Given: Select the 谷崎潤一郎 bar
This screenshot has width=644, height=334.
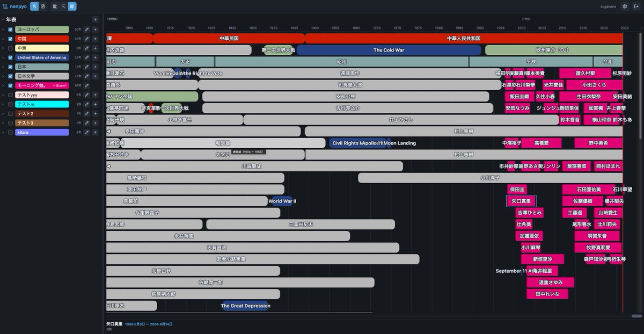Looking at the screenshot, I should (240, 282).
